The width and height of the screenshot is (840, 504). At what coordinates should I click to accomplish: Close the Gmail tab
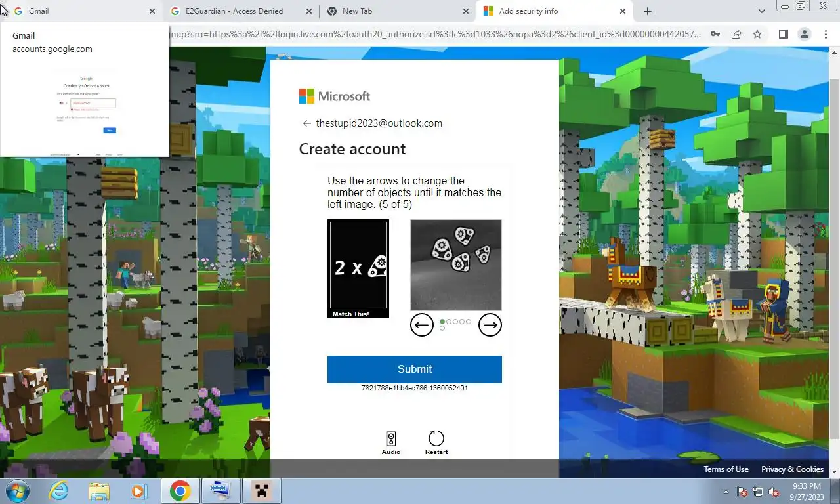click(x=152, y=11)
